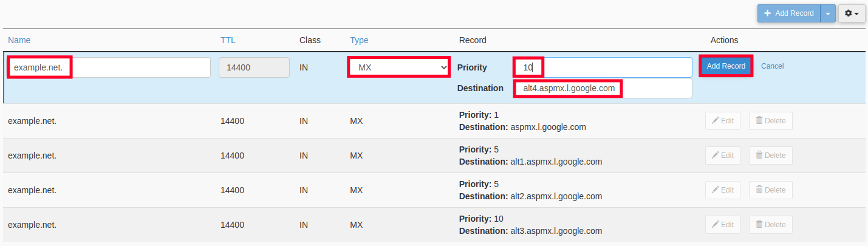The width and height of the screenshot is (868, 246).
Task: Select the record Type dropdown showing MX
Action: click(x=398, y=67)
